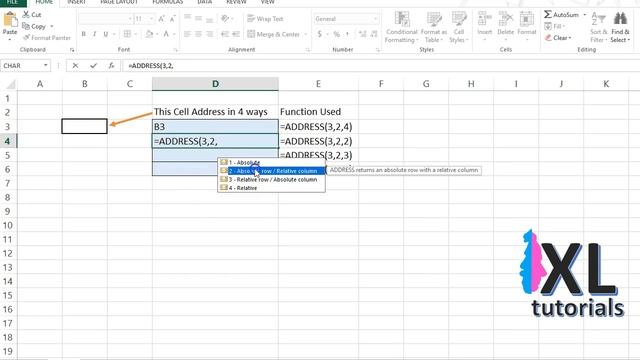This screenshot has height=360, width=640.
Task: Click the Font Color letter A
Action: pos(166,34)
